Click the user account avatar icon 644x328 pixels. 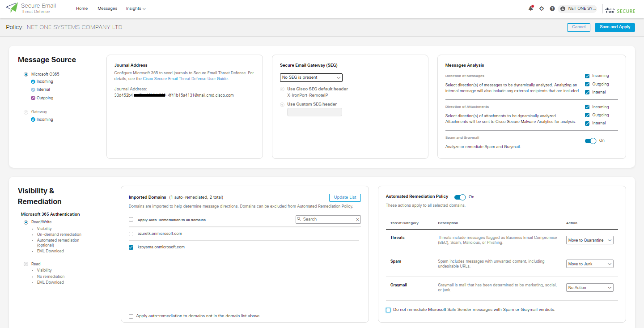click(x=563, y=9)
